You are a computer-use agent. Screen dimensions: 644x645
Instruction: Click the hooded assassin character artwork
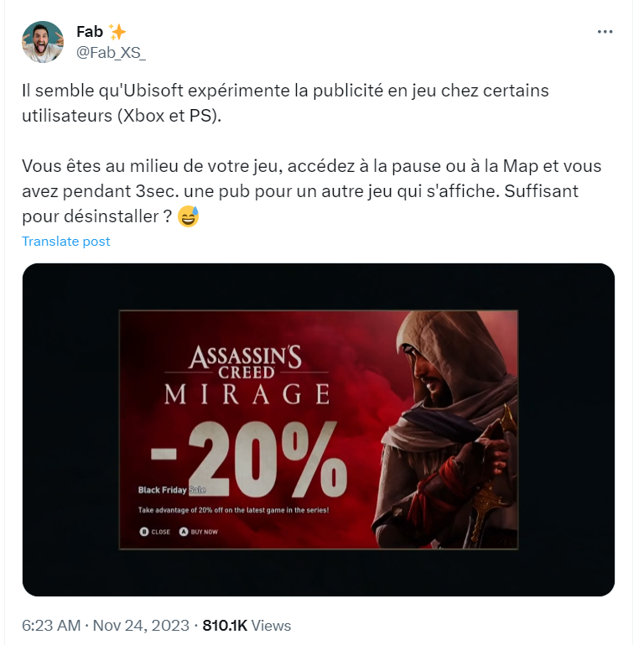click(445, 430)
